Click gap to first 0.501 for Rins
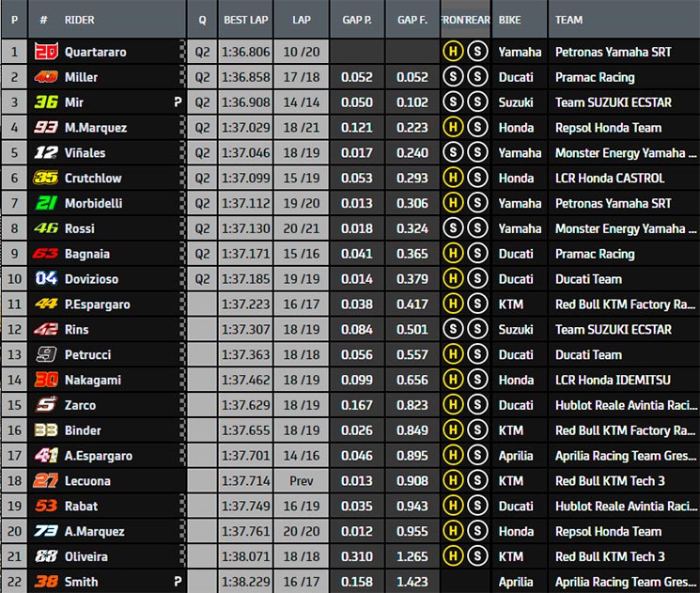 coord(412,329)
